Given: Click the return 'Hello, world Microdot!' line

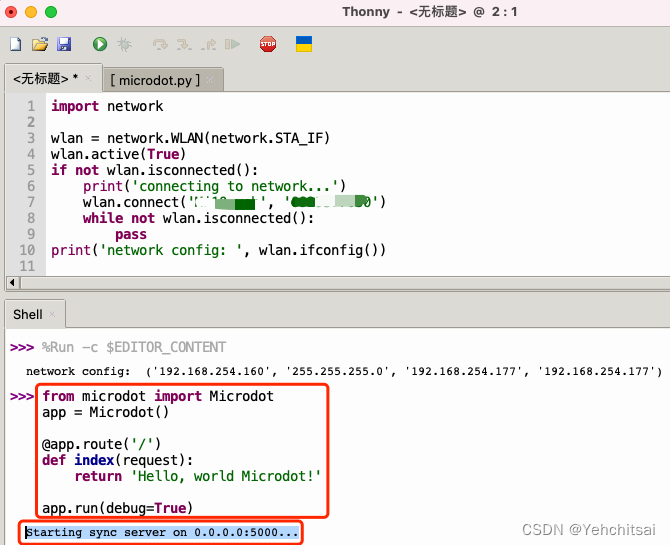Looking at the screenshot, I should [198, 476].
